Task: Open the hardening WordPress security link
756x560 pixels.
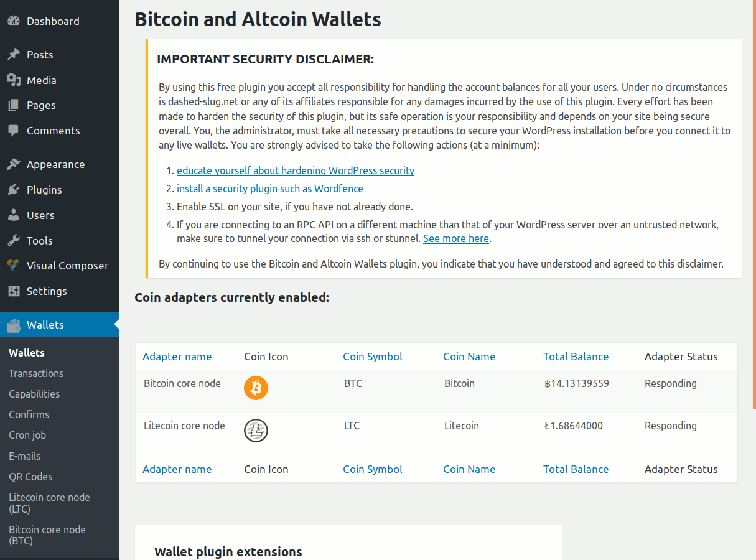Action: pyautogui.click(x=296, y=170)
